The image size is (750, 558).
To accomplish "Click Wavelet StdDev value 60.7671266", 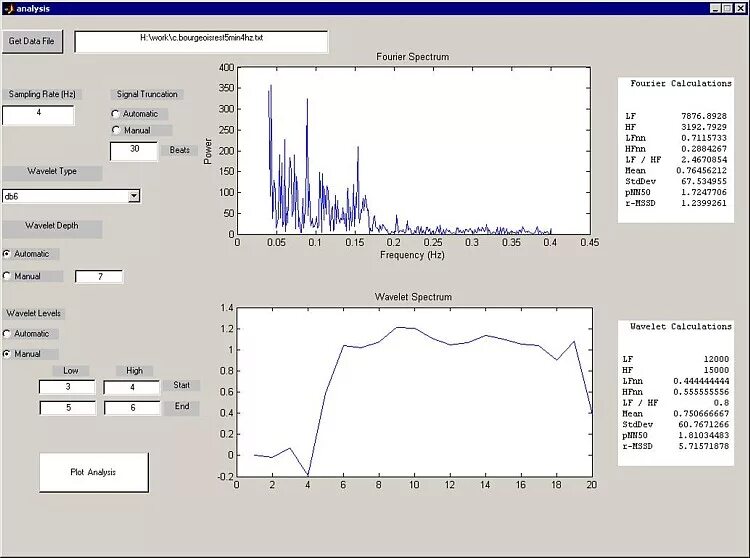I will [x=704, y=425].
